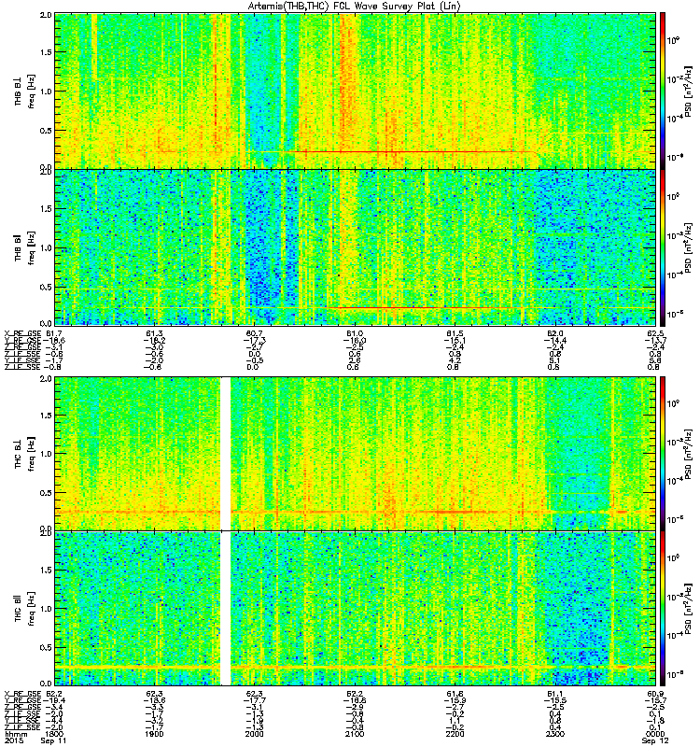The height and width of the screenshot is (747, 700).
Task: Click the THC B-perpendicular panel colorbar
Action: tap(663, 454)
